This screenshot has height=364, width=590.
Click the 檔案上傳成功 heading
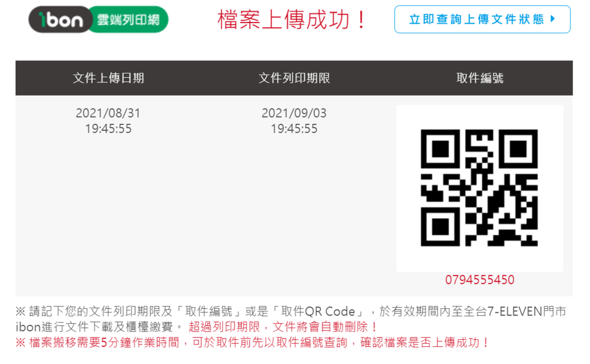(x=292, y=20)
